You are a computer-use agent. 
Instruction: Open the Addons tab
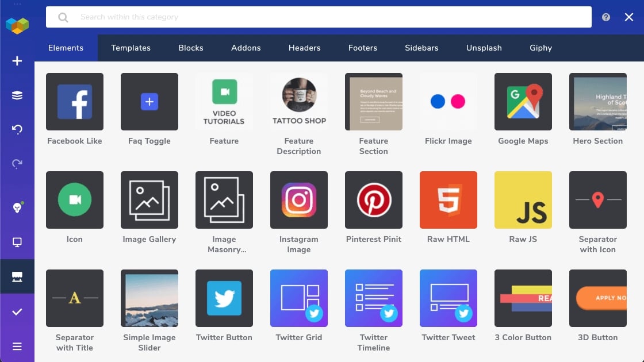(246, 48)
